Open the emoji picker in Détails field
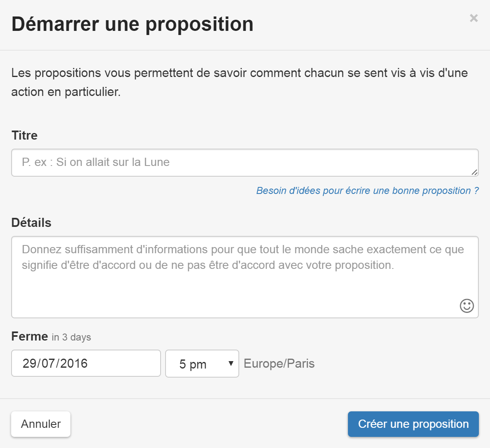 467,306
